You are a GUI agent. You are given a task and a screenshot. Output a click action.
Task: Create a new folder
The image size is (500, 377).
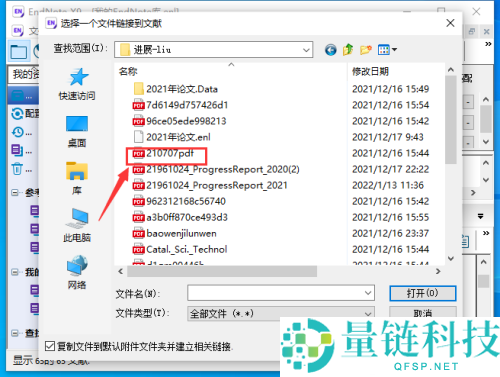[366, 50]
